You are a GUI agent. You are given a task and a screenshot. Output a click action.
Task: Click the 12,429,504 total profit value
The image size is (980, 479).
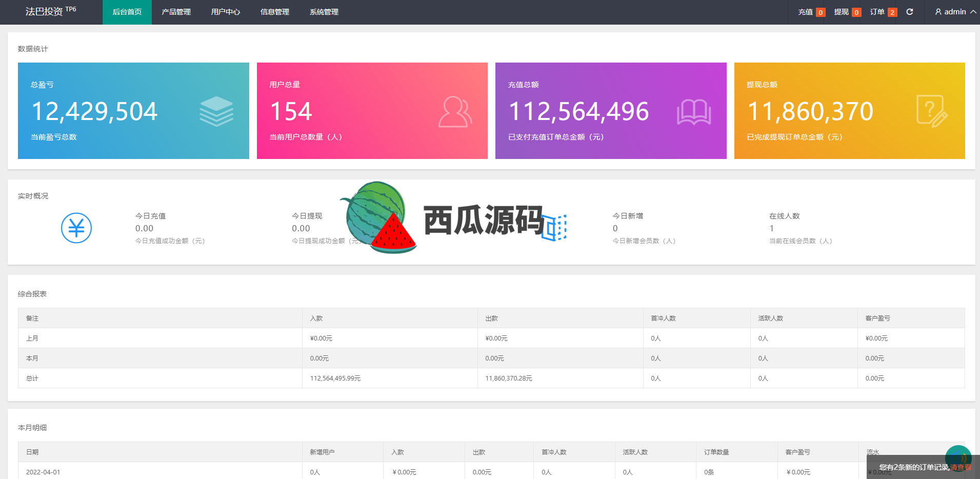tap(94, 111)
